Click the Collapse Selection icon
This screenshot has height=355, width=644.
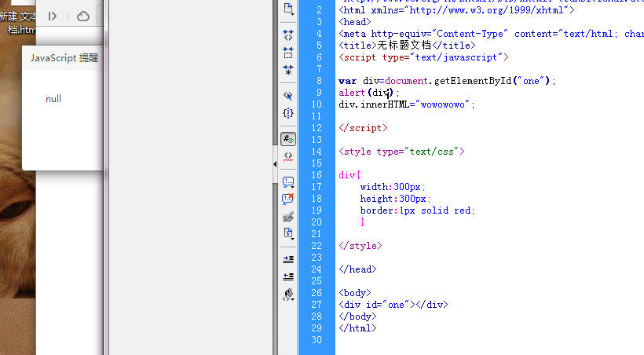click(x=288, y=53)
